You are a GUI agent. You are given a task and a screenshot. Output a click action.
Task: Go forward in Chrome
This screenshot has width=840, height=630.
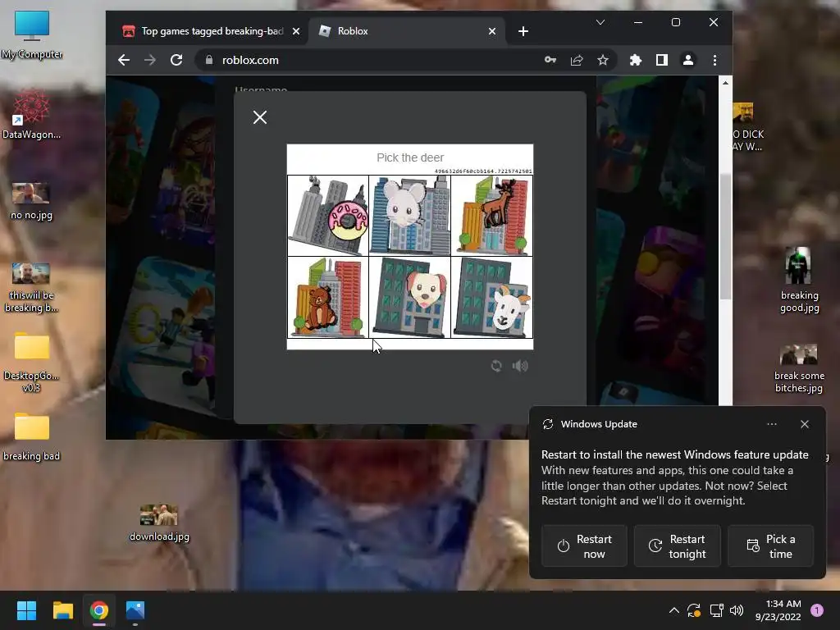pos(150,60)
